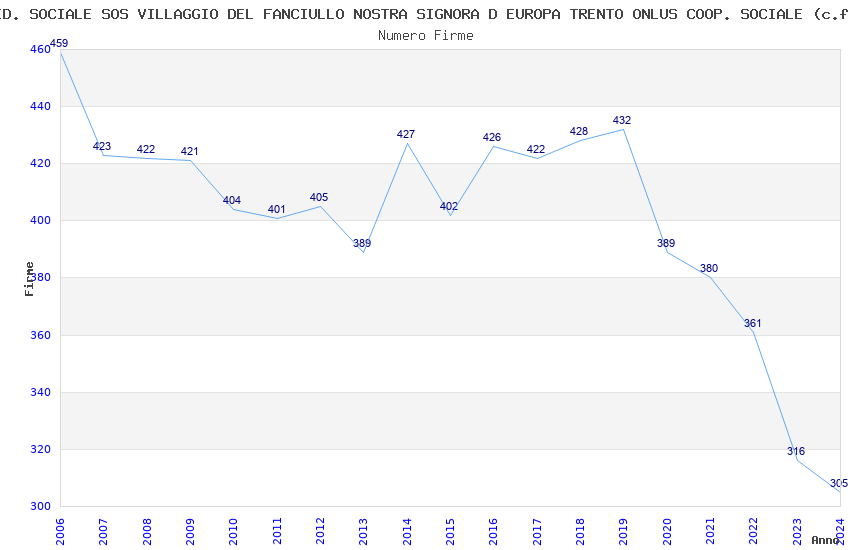Viewport: 850px width, 550px height.
Task: Click the 2012 x-axis year label
Action: tap(320, 532)
